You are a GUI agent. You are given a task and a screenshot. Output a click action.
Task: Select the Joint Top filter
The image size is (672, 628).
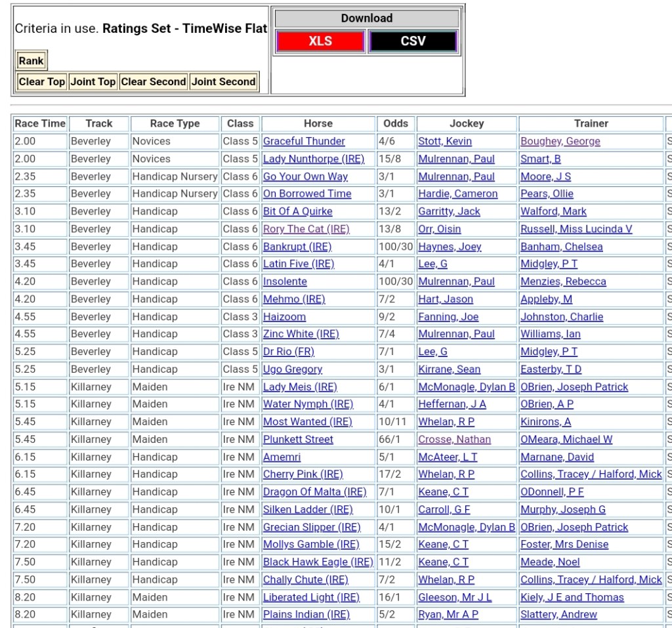coord(93,82)
